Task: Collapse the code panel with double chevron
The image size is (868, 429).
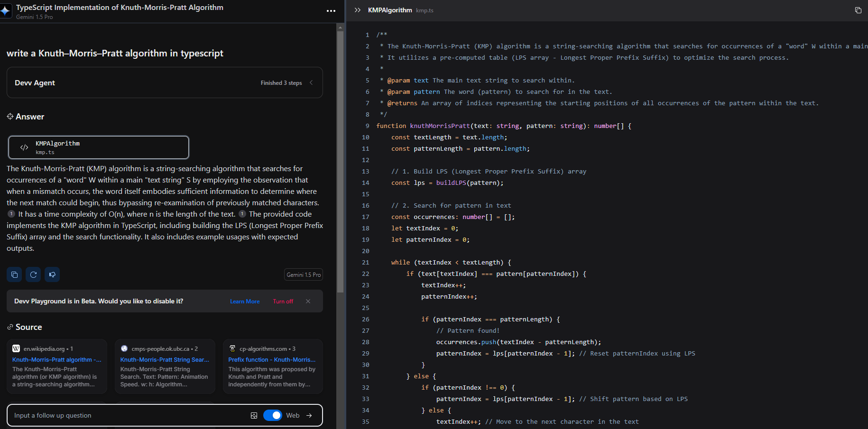Action: [x=358, y=10]
